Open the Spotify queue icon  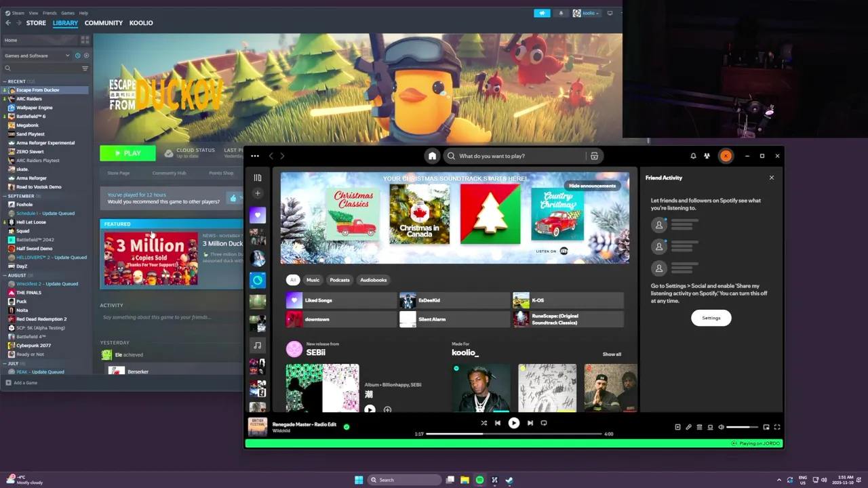[699, 427]
